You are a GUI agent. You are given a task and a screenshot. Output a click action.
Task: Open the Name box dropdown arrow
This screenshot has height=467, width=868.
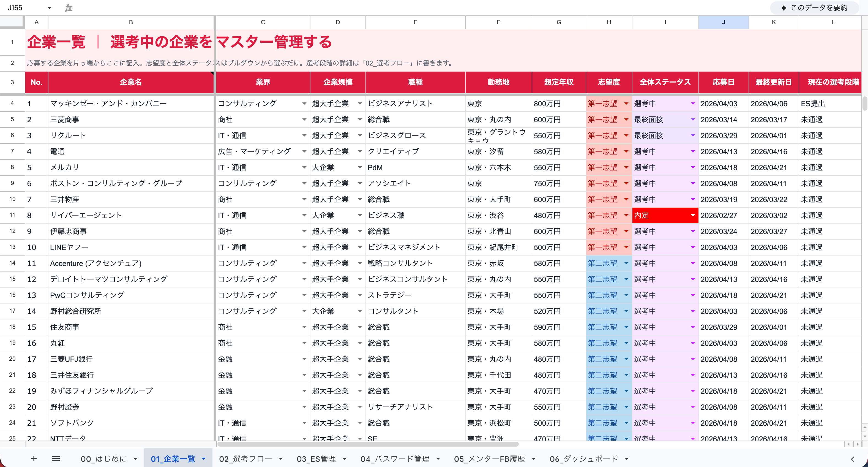(x=50, y=8)
